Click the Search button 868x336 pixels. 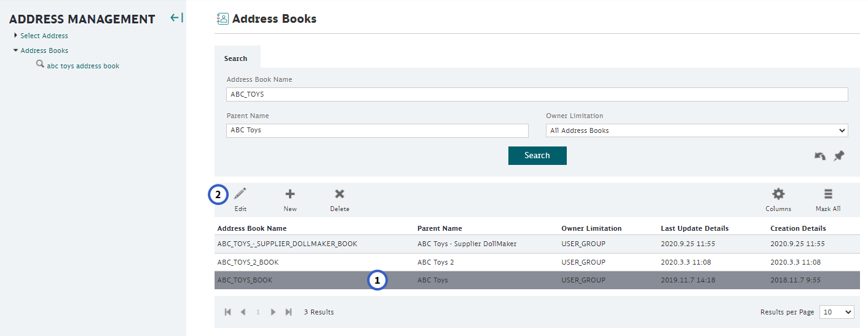coord(537,156)
